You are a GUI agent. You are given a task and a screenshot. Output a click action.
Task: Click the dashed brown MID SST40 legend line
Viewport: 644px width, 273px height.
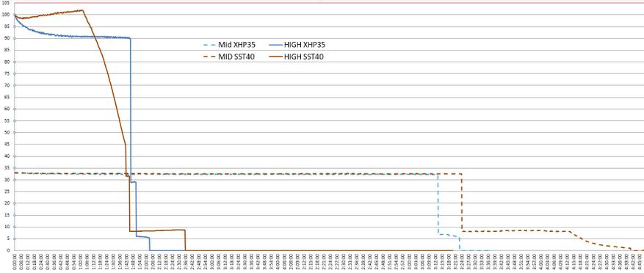point(209,57)
